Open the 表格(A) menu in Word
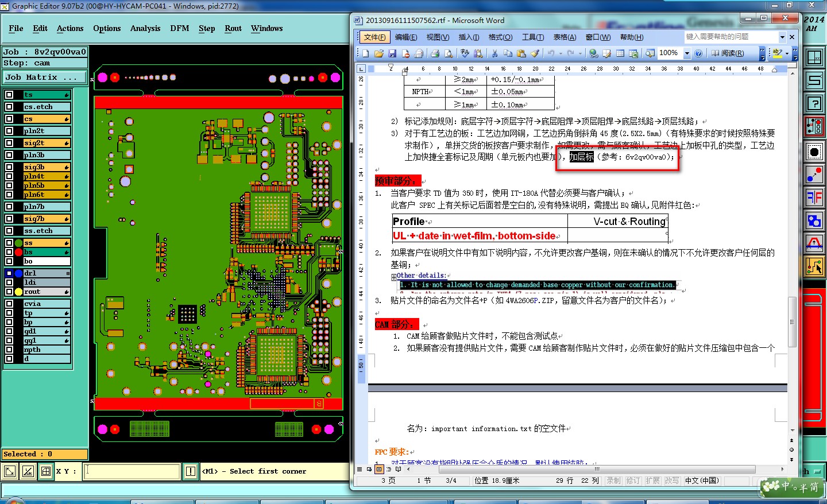Image resolution: width=827 pixels, height=504 pixels. (x=565, y=37)
